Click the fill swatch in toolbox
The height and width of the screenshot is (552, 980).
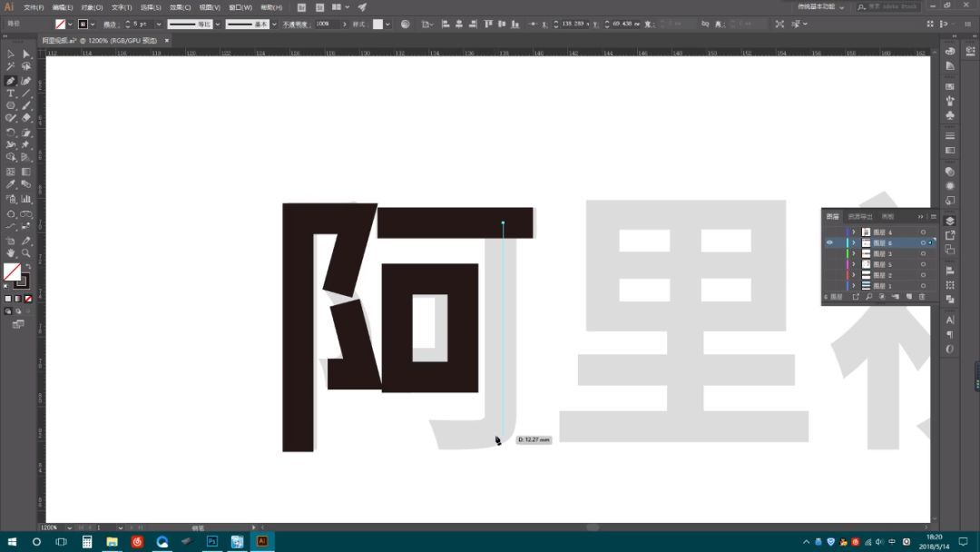pyautogui.click(x=11, y=271)
